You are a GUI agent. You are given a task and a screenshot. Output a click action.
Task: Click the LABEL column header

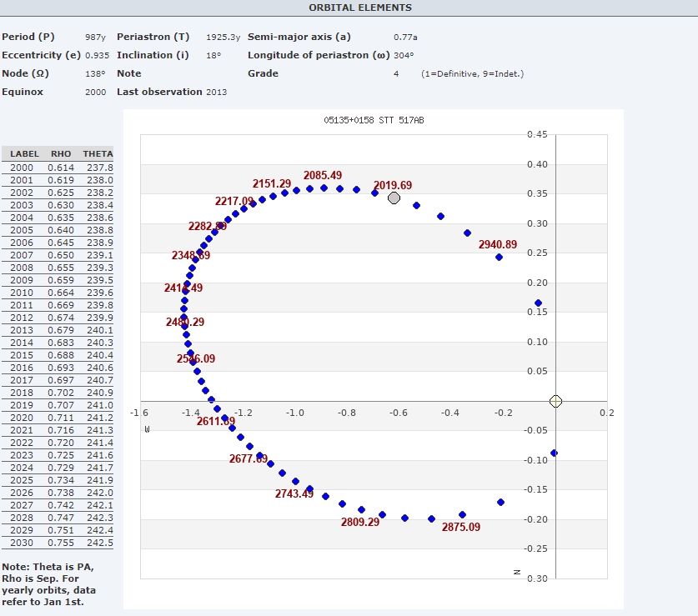click(25, 154)
